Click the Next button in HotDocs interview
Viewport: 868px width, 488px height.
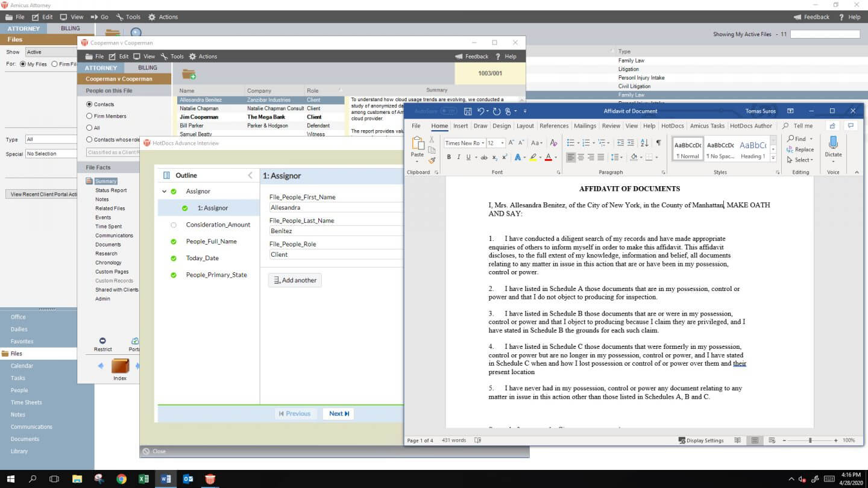(x=339, y=413)
